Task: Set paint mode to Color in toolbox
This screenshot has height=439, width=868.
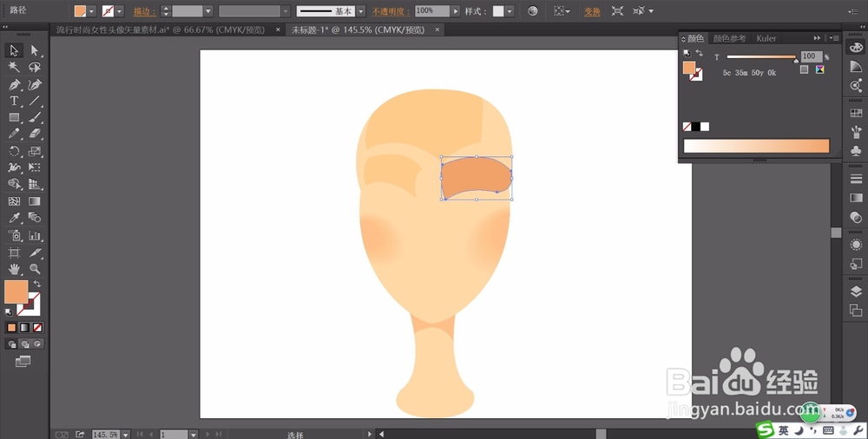Action: 11,328
